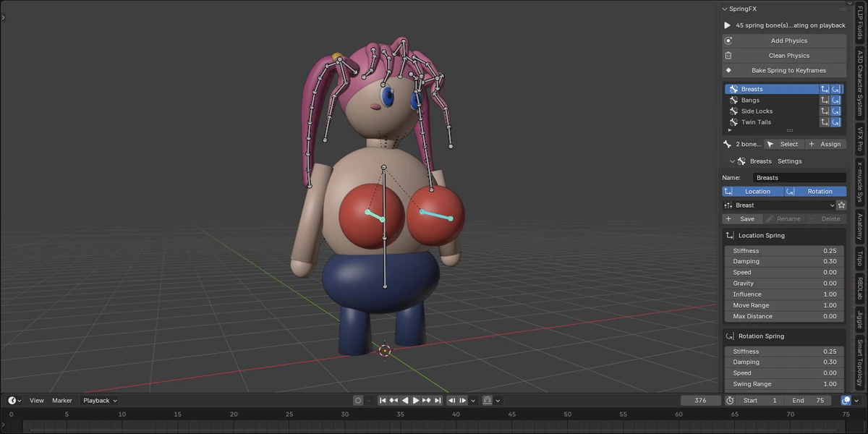Collapse the SpringFX panel
This screenshot has height=434, width=868.
(725, 9)
